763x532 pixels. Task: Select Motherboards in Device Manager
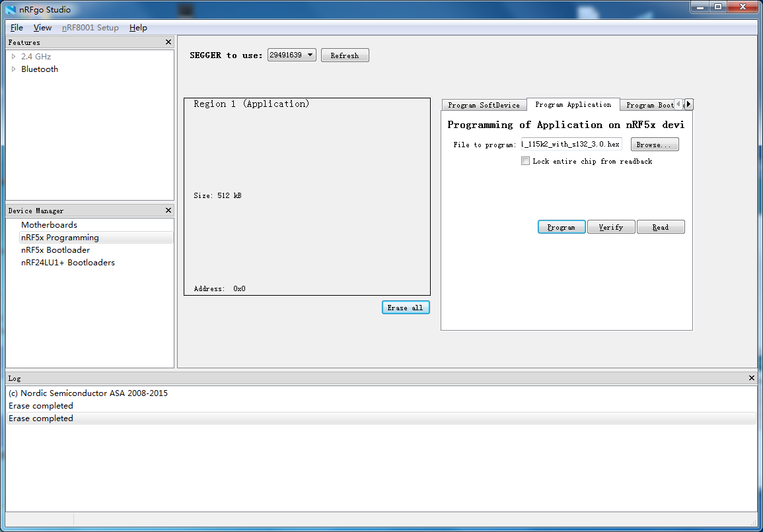tap(49, 224)
